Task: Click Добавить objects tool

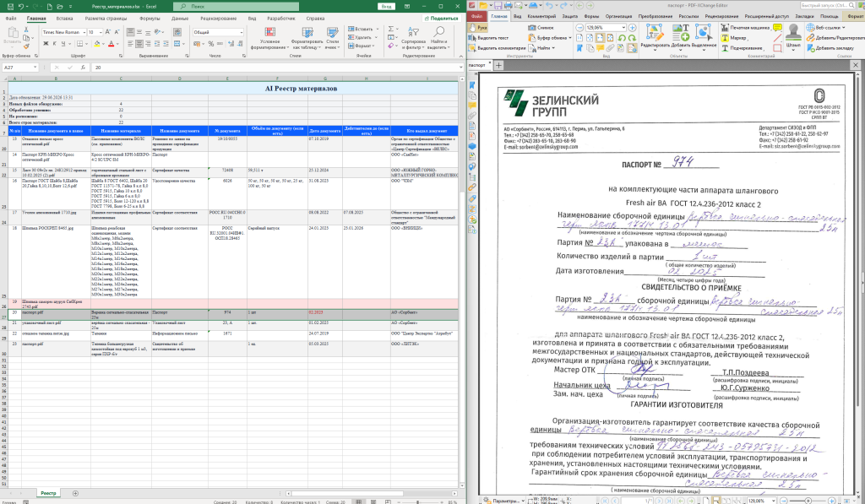Action: pos(680,36)
